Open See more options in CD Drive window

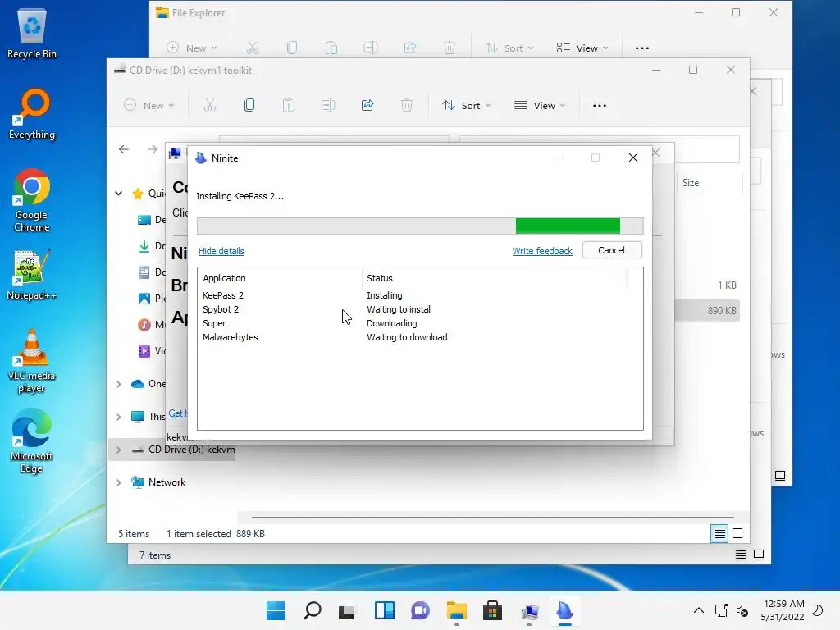[600, 106]
